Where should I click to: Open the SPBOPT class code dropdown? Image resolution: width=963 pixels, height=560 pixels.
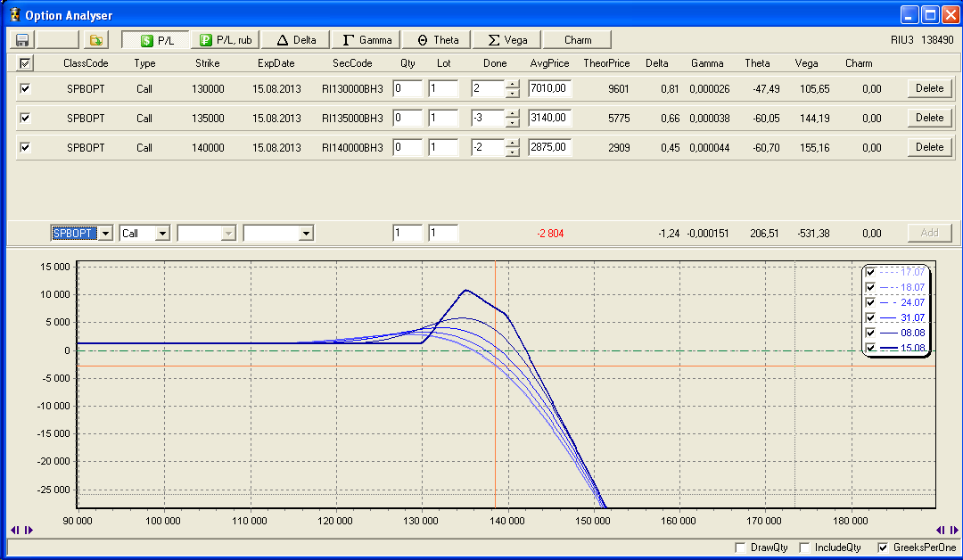tap(105, 234)
